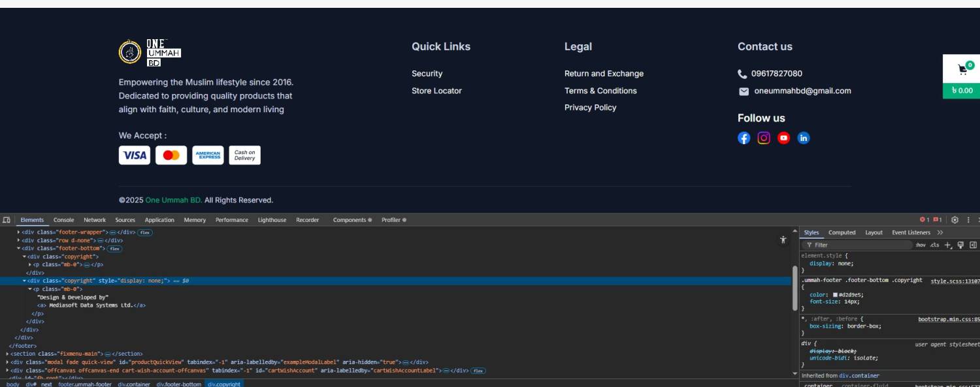Open the DevTools three-dot customize menu

(x=968, y=220)
